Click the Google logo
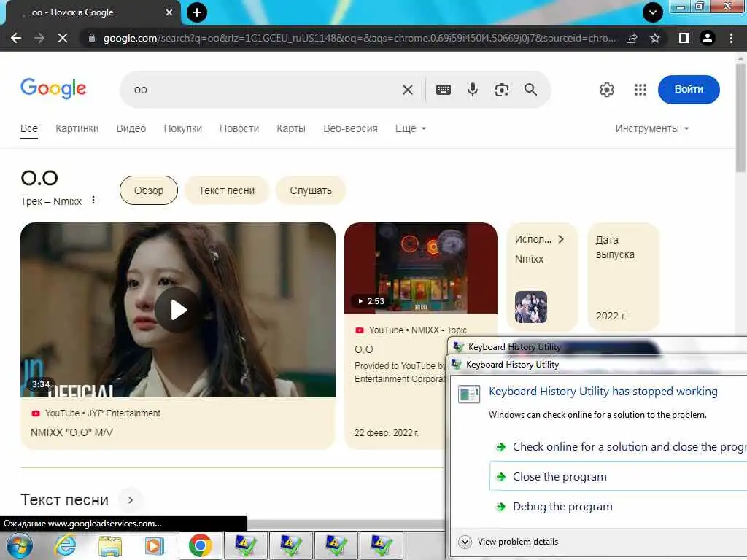Viewport: 747px width, 560px height. click(x=53, y=88)
